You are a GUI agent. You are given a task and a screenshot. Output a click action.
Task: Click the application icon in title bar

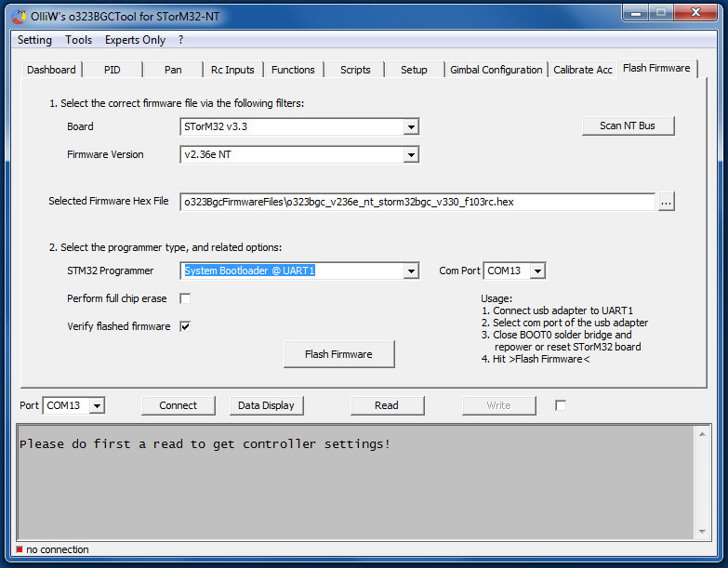point(18,17)
